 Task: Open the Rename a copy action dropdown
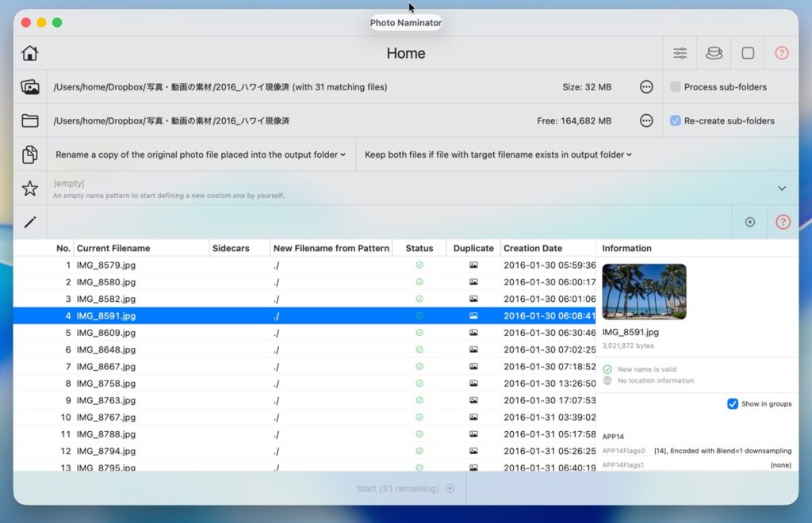201,155
